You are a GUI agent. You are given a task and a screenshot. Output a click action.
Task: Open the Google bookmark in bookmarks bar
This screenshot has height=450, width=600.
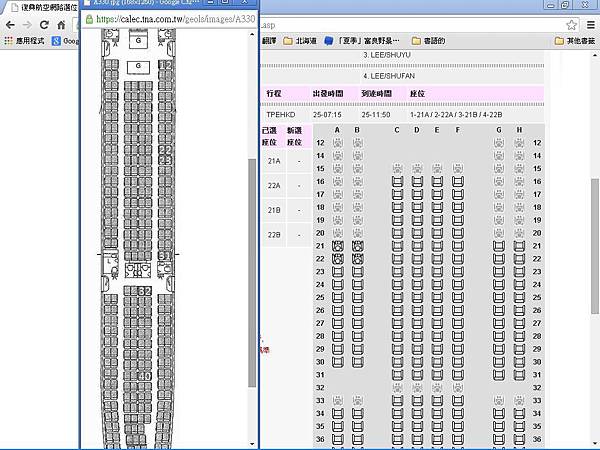coord(64,41)
